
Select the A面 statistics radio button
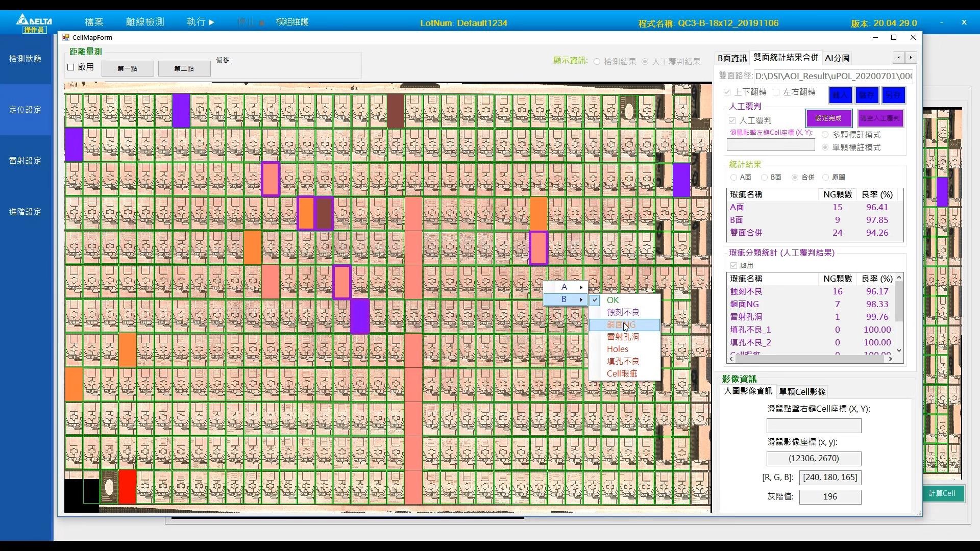coord(734,177)
